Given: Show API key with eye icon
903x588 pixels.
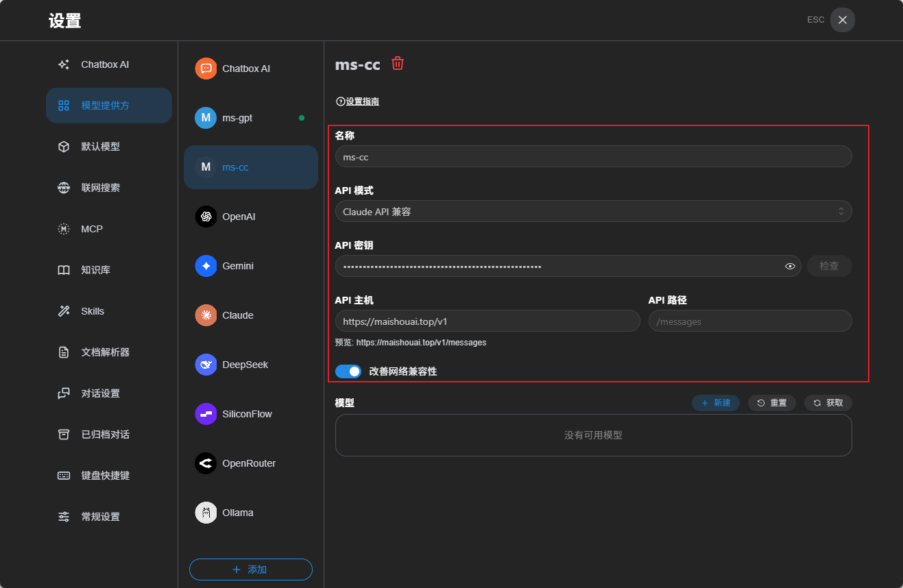Looking at the screenshot, I should pos(790,266).
